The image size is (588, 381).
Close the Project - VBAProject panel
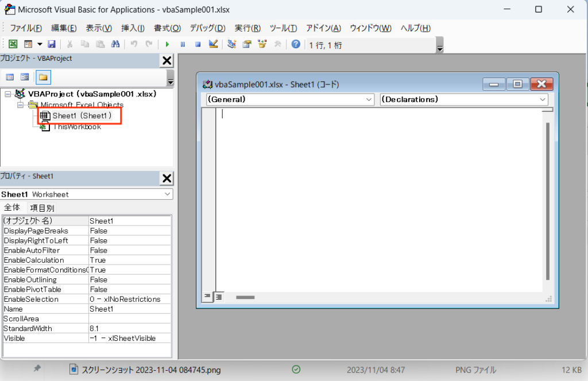click(x=167, y=61)
